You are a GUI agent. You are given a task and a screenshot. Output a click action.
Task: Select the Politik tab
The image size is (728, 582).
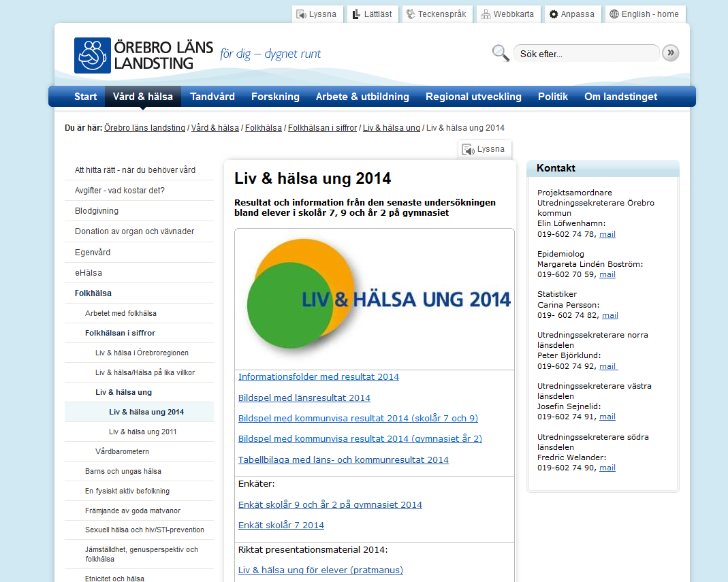[x=553, y=97]
